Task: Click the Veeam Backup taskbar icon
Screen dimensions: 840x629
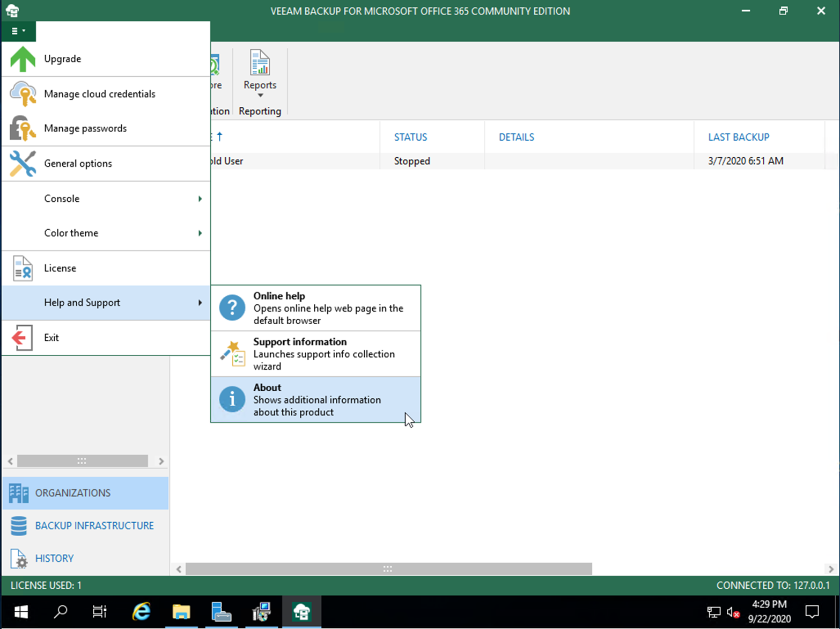Action: 301,611
